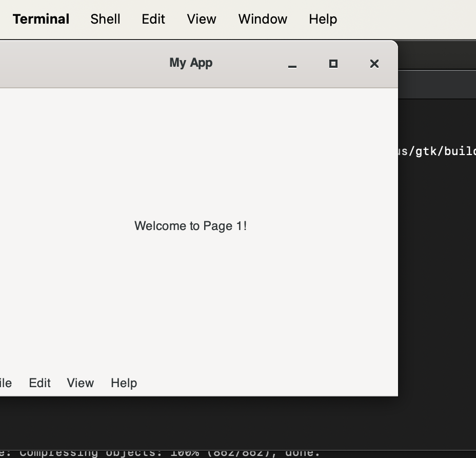476x458 pixels.
Task: Click the "Welcome to Page 1!" label
Action: tap(190, 226)
